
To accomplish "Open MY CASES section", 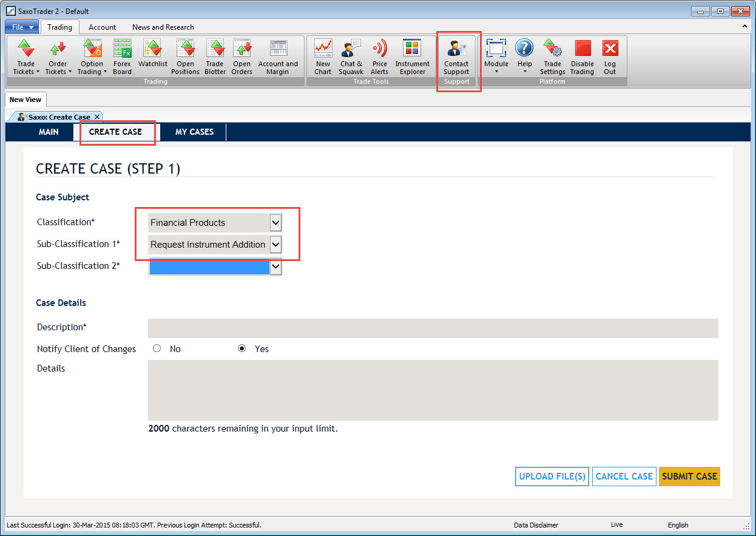I will tap(194, 132).
